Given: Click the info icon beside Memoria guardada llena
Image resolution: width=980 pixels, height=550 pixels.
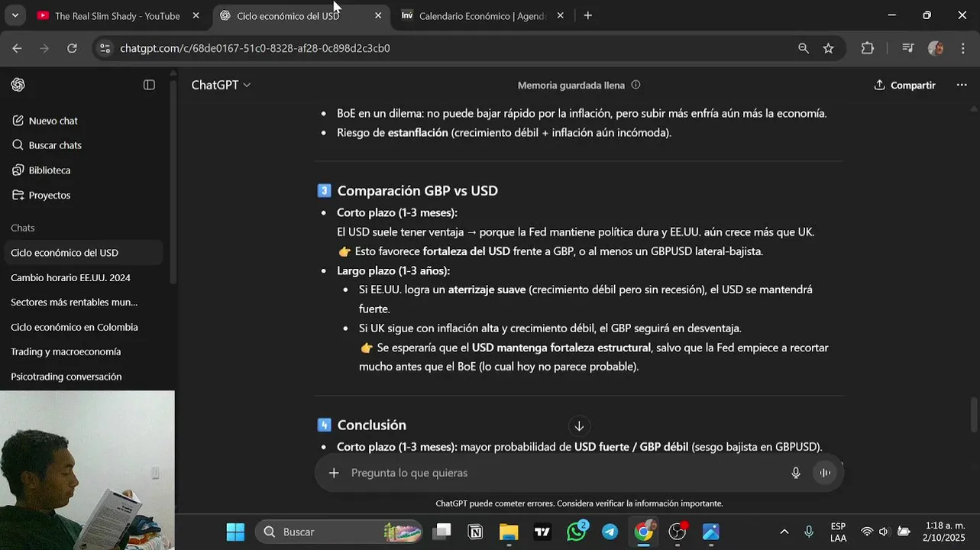Looking at the screenshot, I should click(x=636, y=85).
